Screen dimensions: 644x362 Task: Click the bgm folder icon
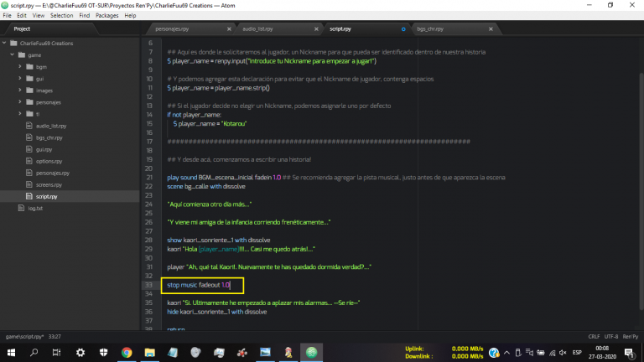[x=29, y=66]
